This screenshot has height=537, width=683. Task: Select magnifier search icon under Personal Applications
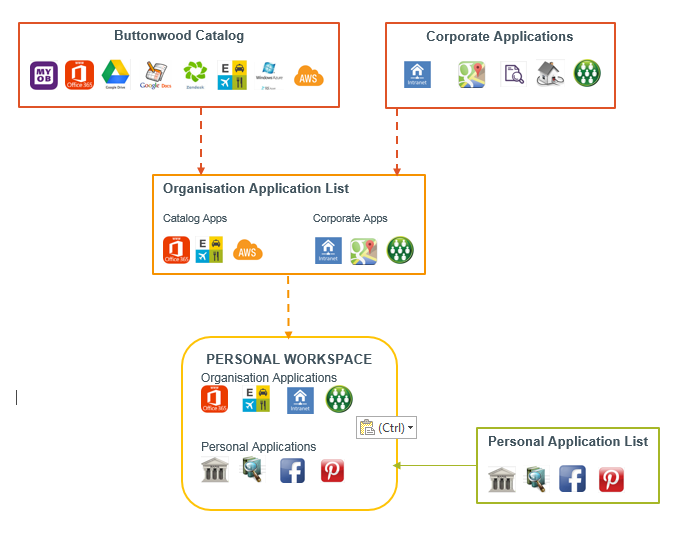click(x=253, y=469)
